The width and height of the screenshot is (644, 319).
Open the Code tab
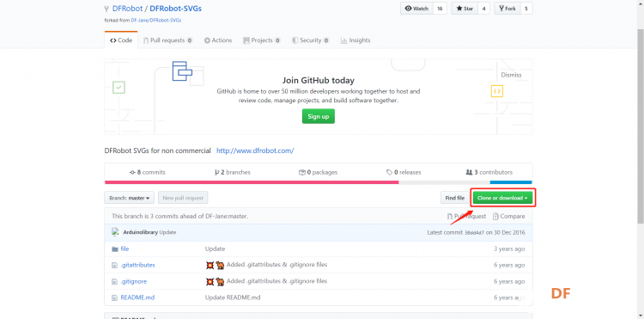click(x=121, y=40)
